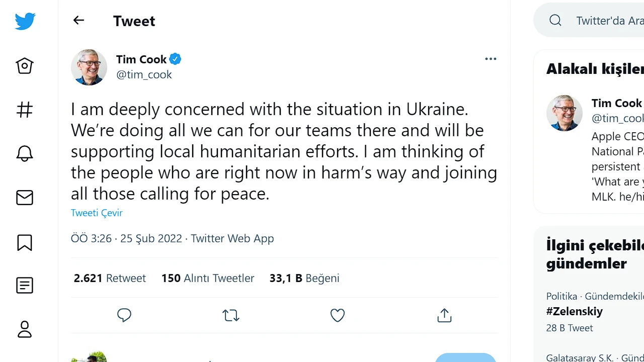Viewport: 644px width, 362px height.
Task: Click the 'Tweeti Çevir' translate link
Action: click(97, 213)
